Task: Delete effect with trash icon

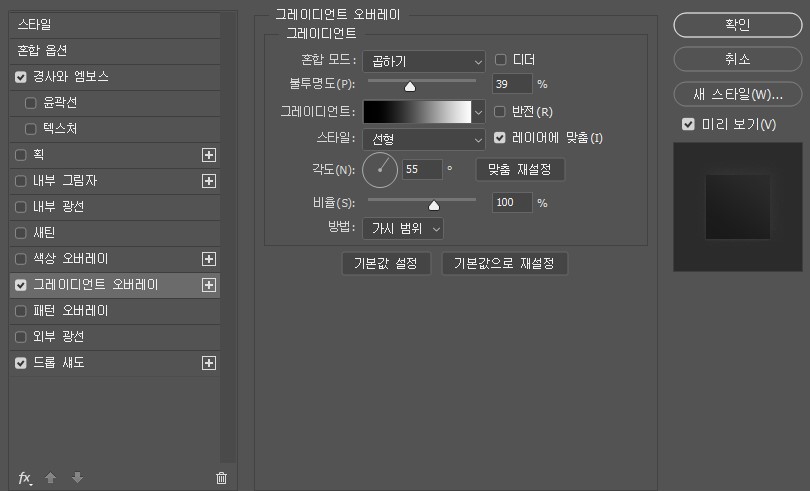Action: [221, 478]
